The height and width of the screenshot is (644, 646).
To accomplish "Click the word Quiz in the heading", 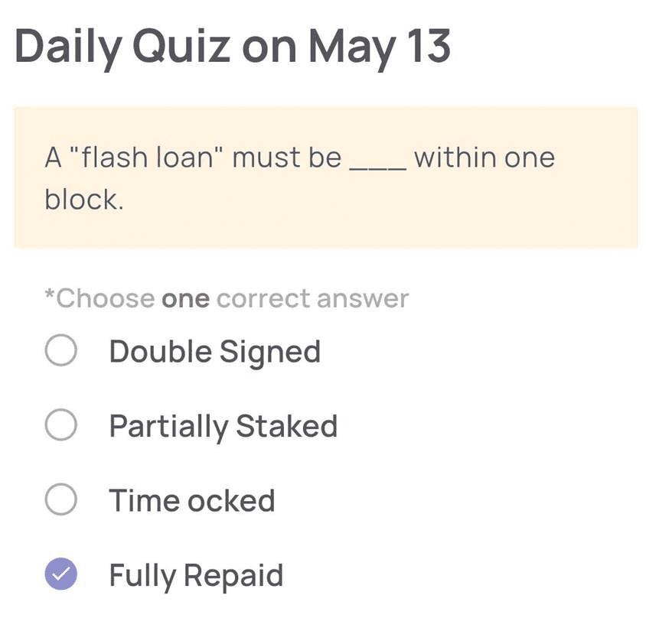I will tap(181, 47).
